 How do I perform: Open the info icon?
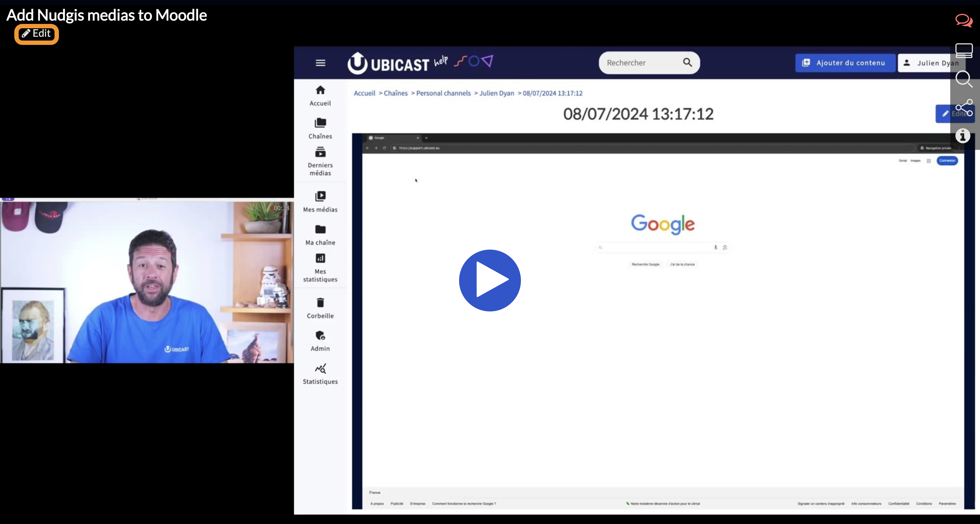coord(963,135)
